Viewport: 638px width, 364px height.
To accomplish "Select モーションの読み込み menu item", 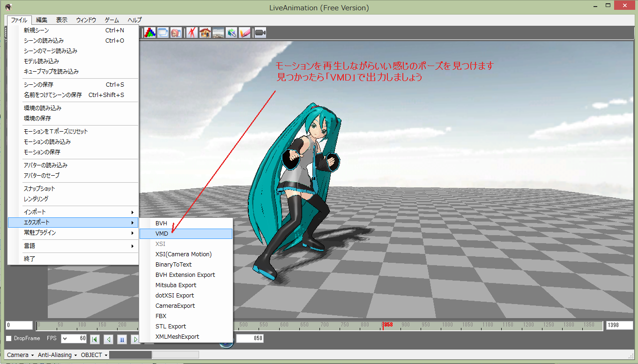I will [74, 142].
